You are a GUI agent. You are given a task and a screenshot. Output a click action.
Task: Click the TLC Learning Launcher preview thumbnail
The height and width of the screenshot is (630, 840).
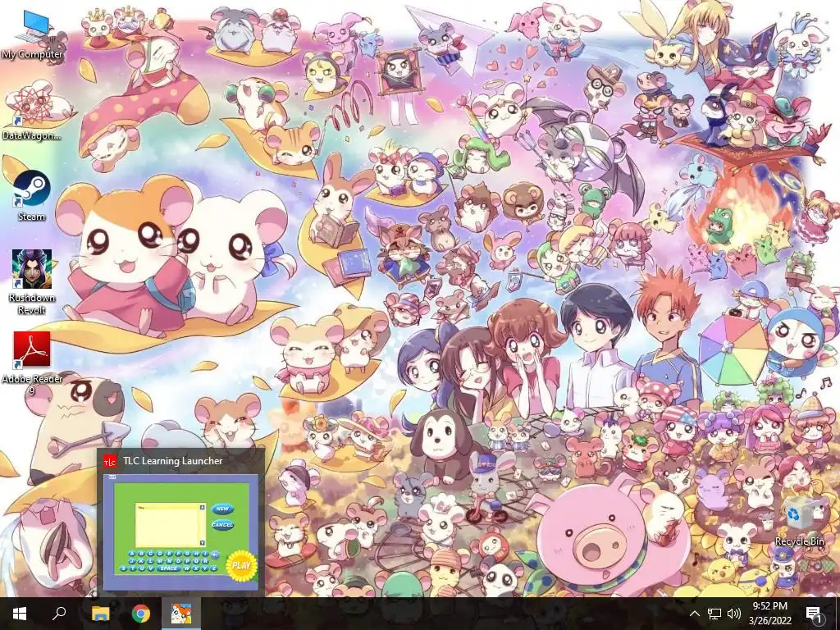(x=180, y=532)
